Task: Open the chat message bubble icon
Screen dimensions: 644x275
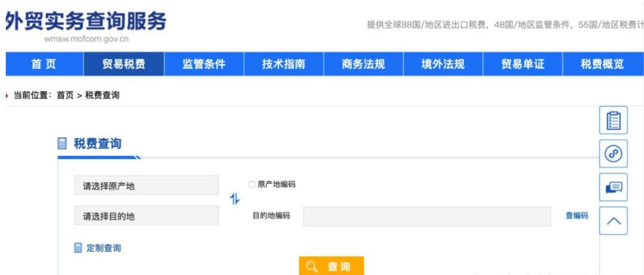Action: click(x=613, y=187)
